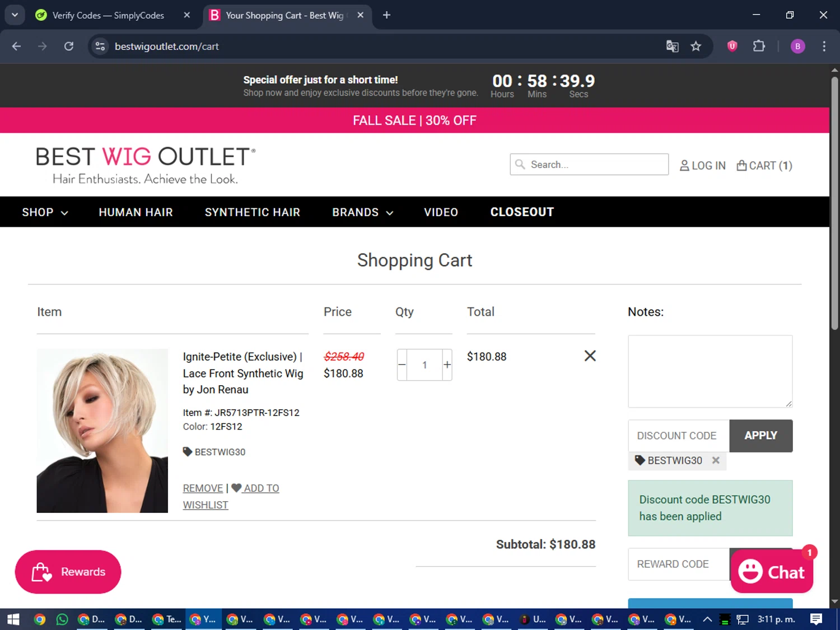The height and width of the screenshot is (630, 840).
Task: Decrease quantity with the minus button
Action: pos(402,365)
